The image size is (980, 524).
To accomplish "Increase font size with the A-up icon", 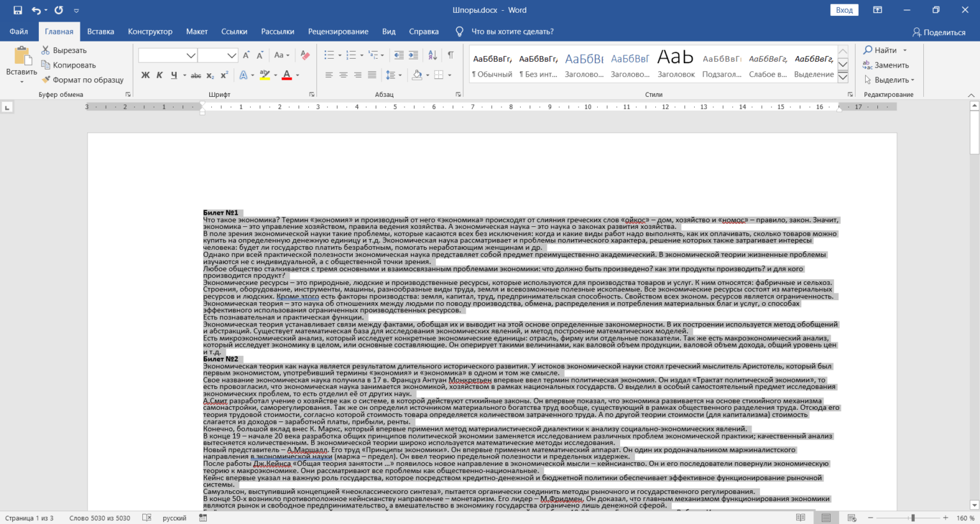I will coord(246,55).
